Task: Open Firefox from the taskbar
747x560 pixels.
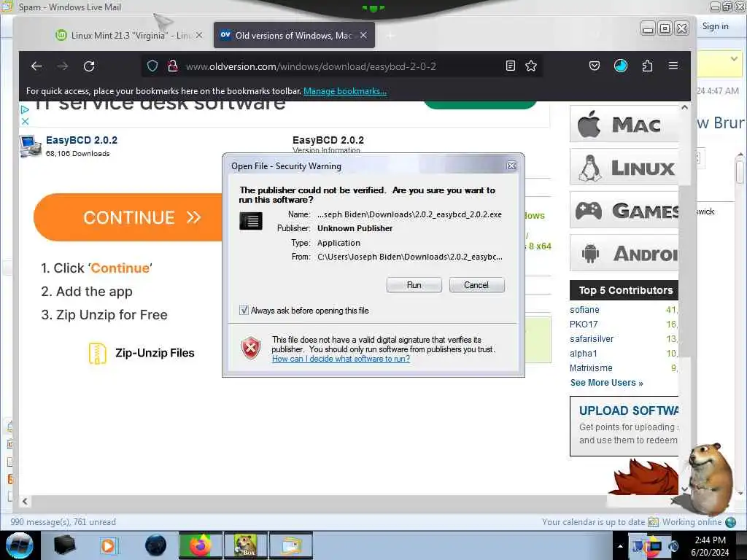Action: (x=200, y=545)
